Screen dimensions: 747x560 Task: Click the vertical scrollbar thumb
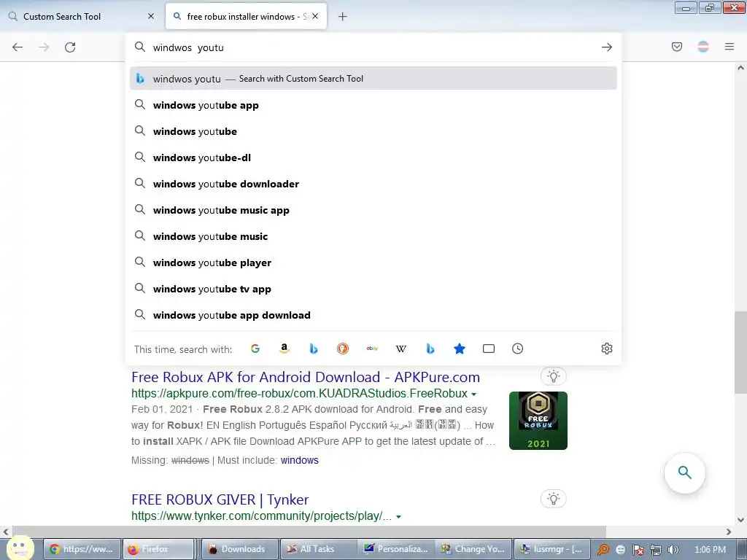pos(740,352)
